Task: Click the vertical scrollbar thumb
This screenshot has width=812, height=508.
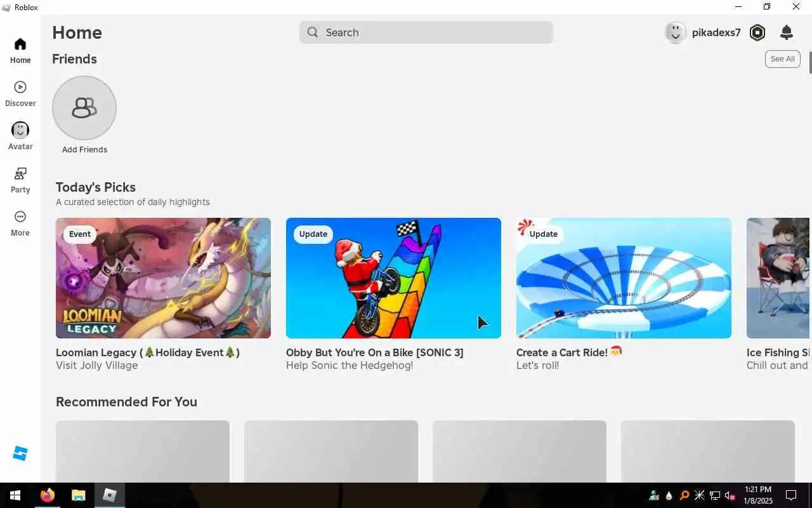Action: (810, 62)
